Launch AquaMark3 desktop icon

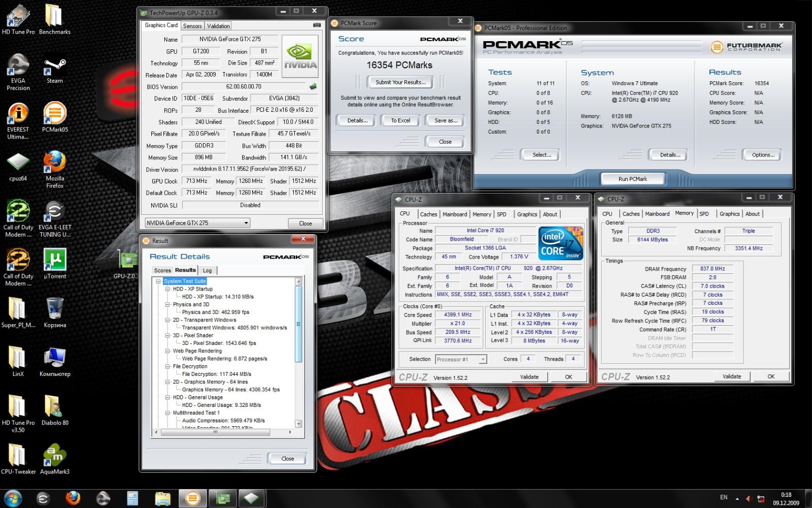pyautogui.click(x=55, y=458)
